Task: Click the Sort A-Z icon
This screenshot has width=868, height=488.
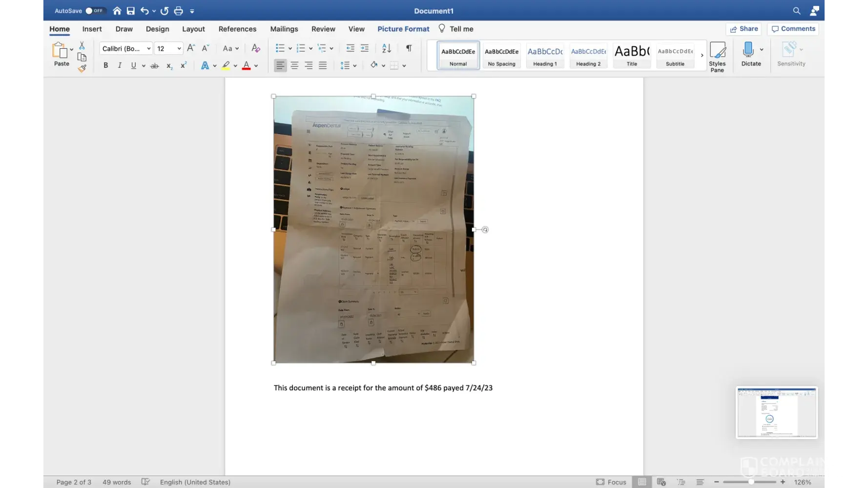Action: [387, 48]
